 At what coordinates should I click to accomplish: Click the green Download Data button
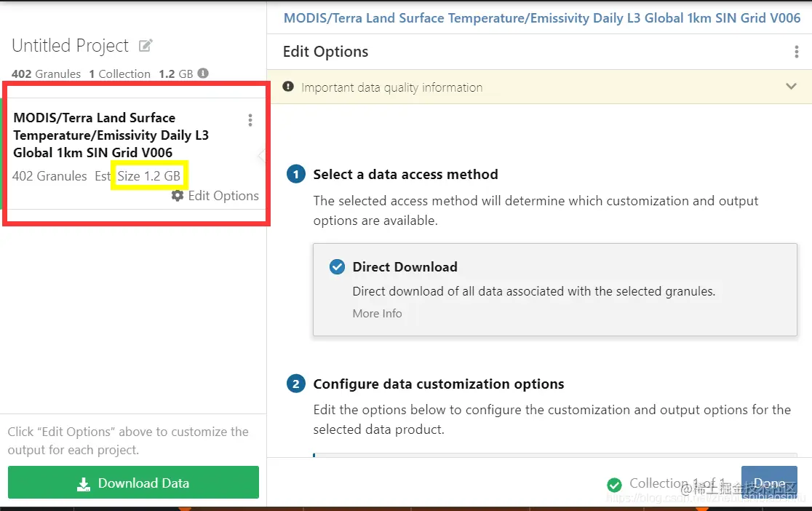point(133,483)
